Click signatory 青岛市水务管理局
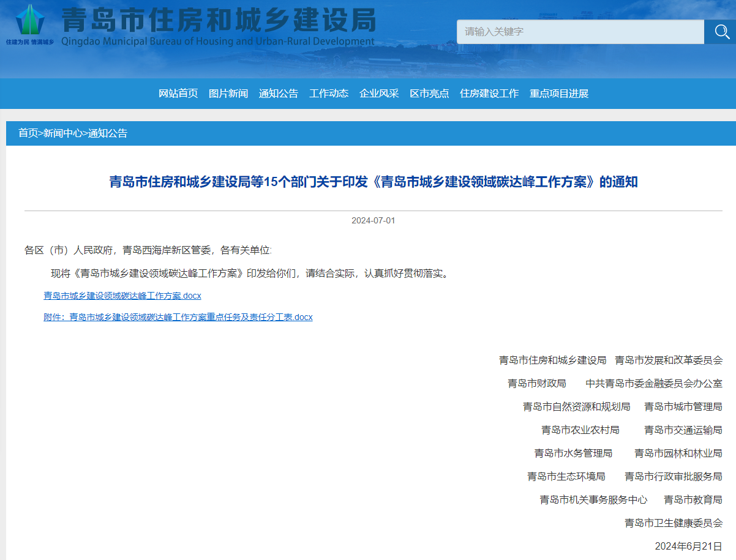Image resolution: width=736 pixels, height=560 pixels. (574, 453)
